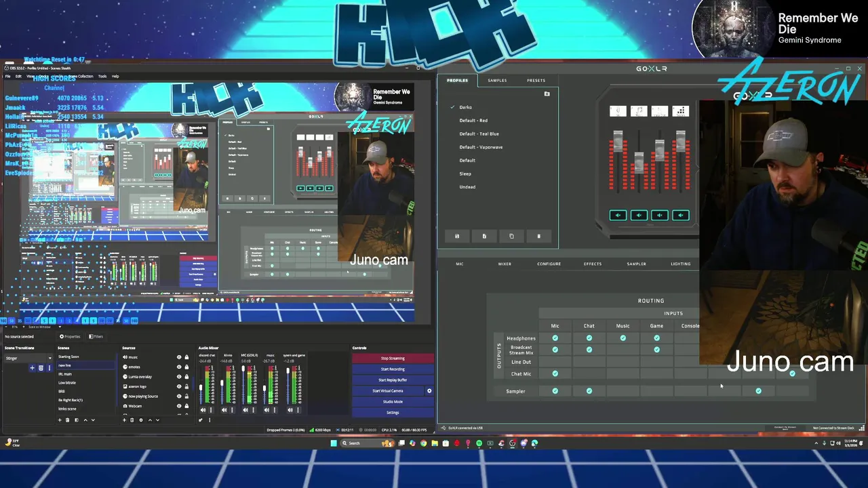Switch to the Samples tab in GoXLR
The width and height of the screenshot is (868, 488).
click(497, 81)
